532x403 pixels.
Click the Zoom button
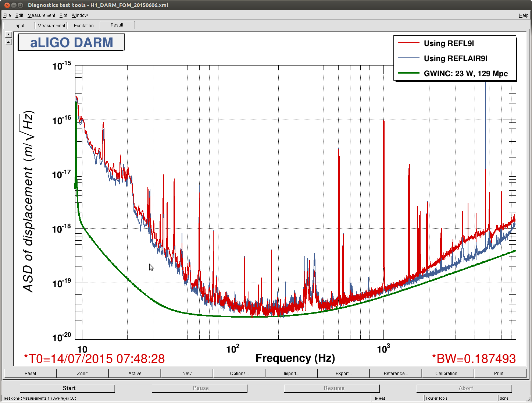pyautogui.click(x=83, y=373)
